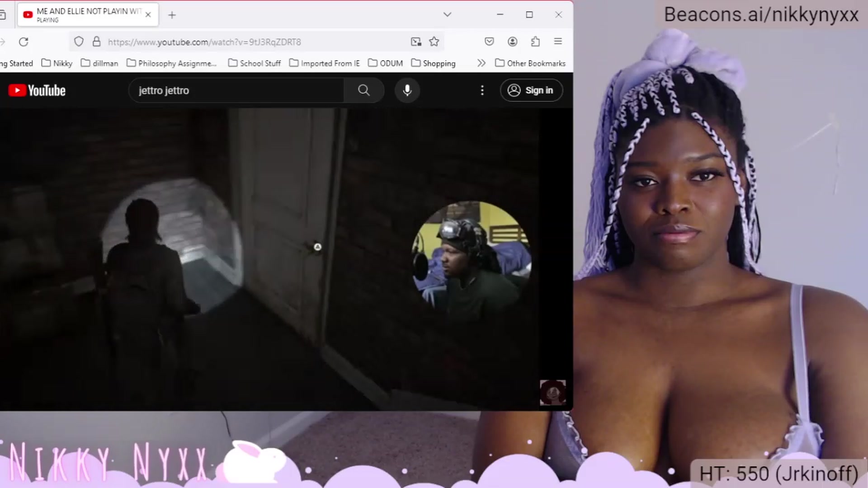This screenshot has width=868, height=488.
Task: Click the Sign in button
Action: (531, 90)
